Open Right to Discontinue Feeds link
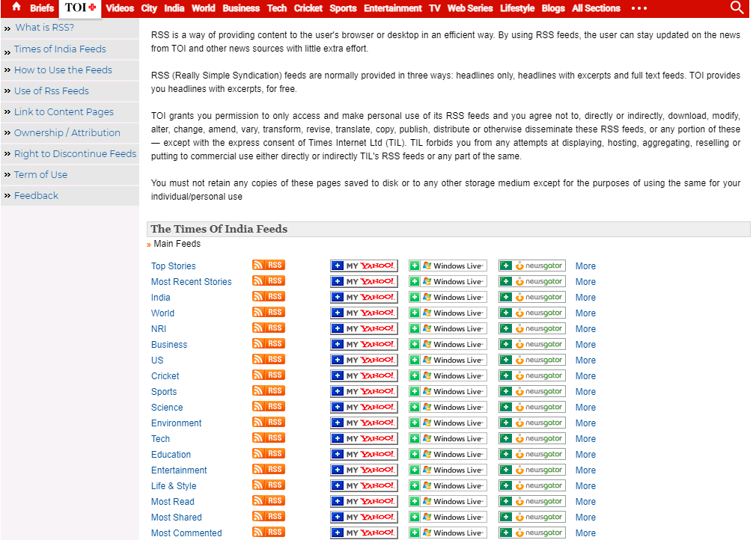 (75, 153)
